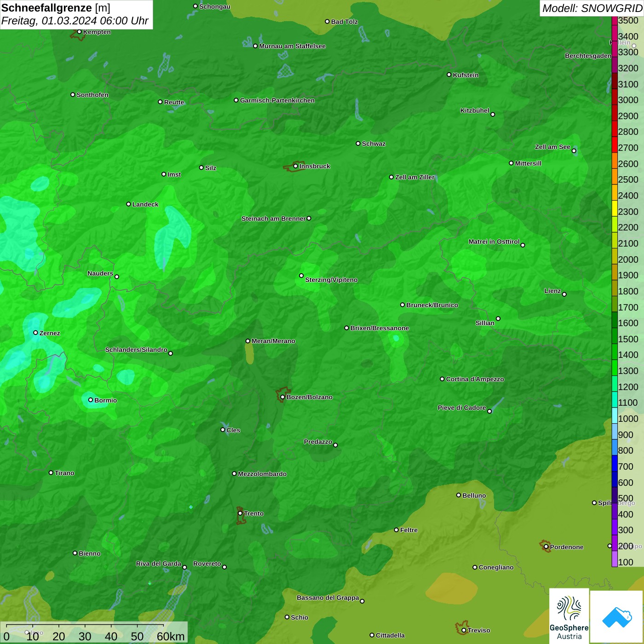The height and width of the screenshot is (644, 644).
Task: Click the Reutte label
Action: point(174,102)
